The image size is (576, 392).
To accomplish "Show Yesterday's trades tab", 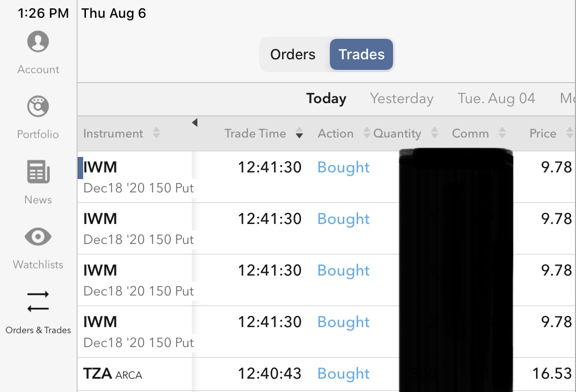I will coord(401,99).
